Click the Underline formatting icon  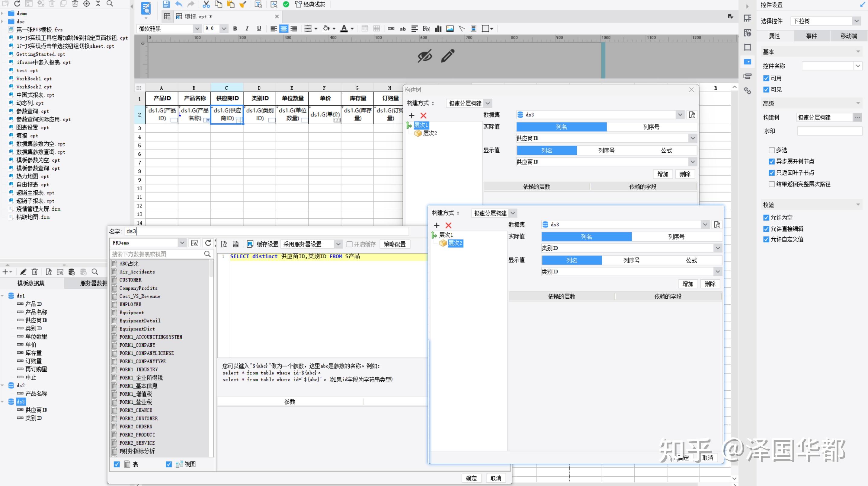point(259,29)
